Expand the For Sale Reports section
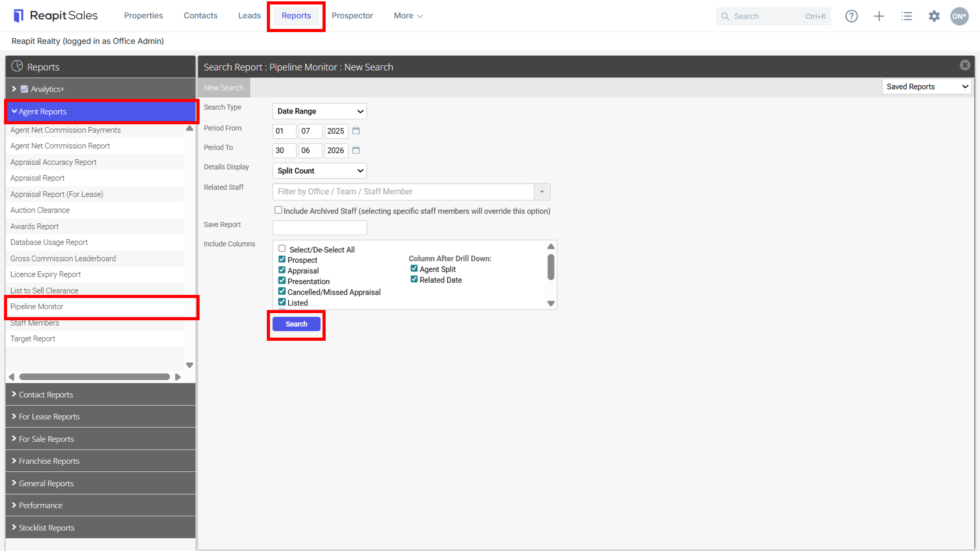The height and width of the screenshot is (551, 980). [100, 439]
